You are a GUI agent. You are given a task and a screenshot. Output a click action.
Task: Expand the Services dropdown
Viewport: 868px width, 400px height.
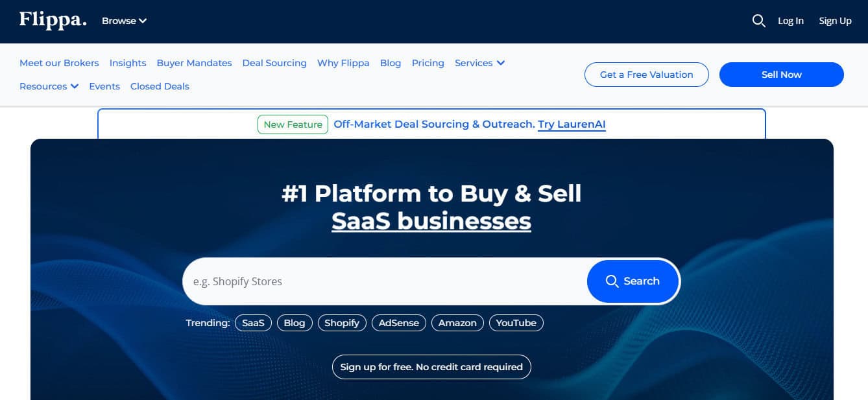[479, 63]
